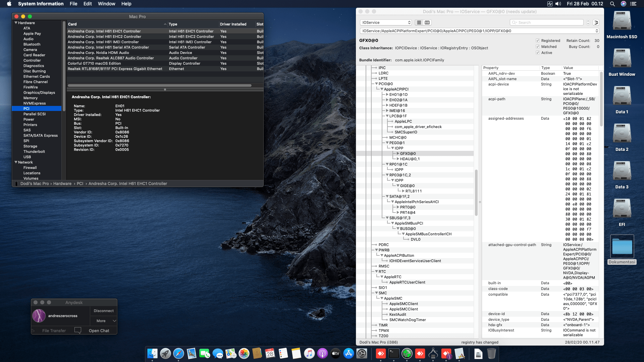The image size is (644, 362).
Task: Select the RTL8111 tree node
Action: coord(414,191)
